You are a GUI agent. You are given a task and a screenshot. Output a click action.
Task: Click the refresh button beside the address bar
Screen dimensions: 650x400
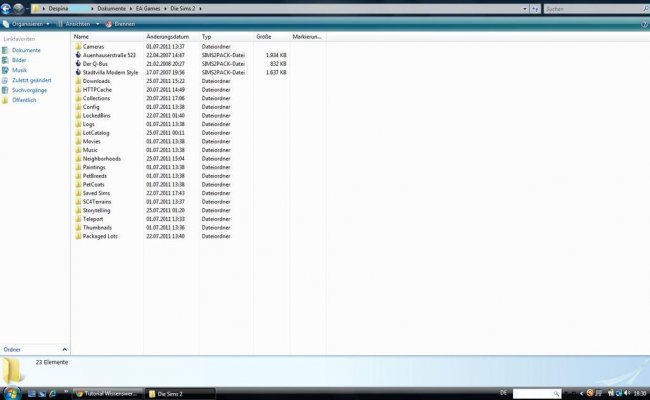[x=535, y=9]
